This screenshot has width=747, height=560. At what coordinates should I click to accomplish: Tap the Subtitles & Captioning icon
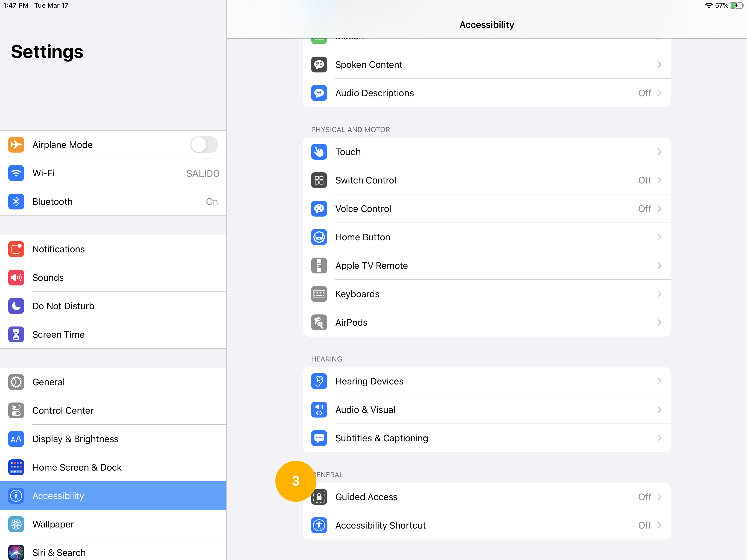pyautogui.click(x=319, y=438)
